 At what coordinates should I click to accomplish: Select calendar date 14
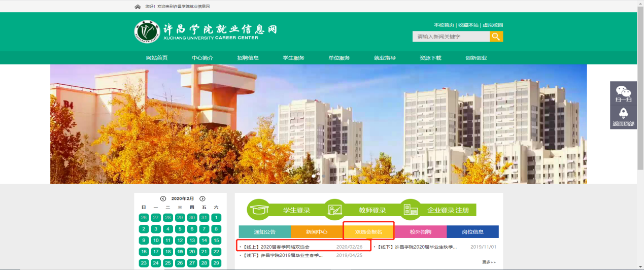(204, 240)
